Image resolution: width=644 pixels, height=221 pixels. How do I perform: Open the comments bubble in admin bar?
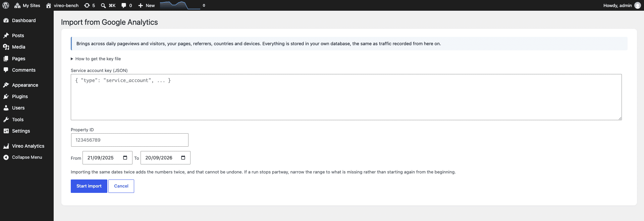coord(126,5)
